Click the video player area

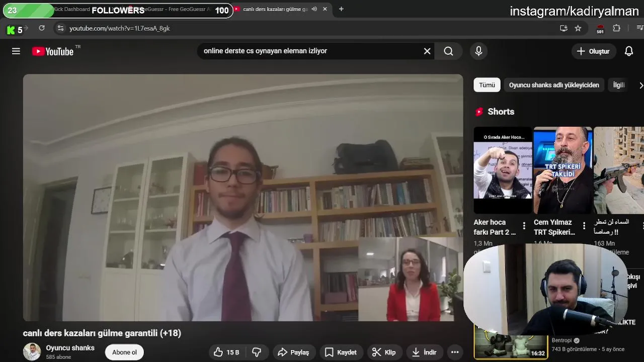(243, 198)
